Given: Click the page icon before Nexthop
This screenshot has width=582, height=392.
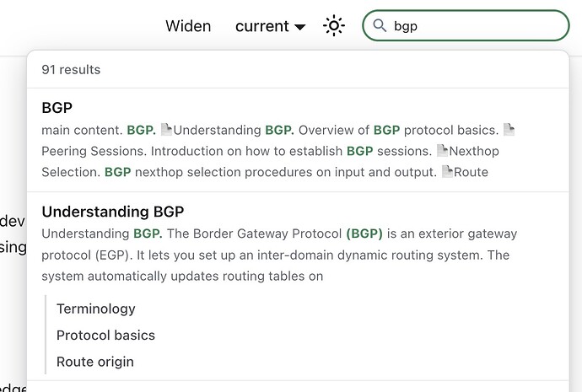Looking at the screenshot, I should [443, 151].
